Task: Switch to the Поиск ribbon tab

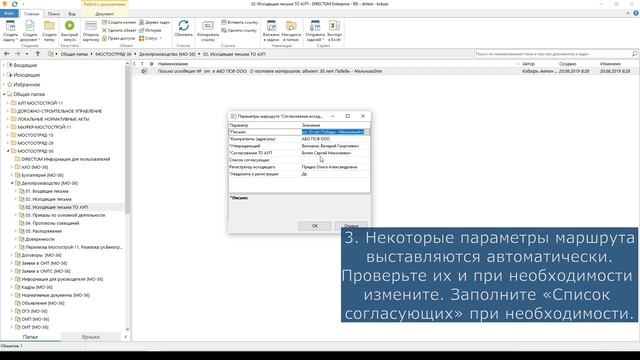Action: tap(53, 13)
